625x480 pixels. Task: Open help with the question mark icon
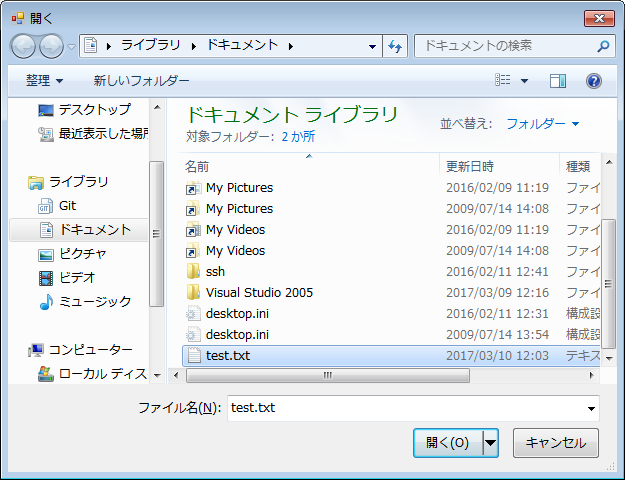[x=594, y=81]
